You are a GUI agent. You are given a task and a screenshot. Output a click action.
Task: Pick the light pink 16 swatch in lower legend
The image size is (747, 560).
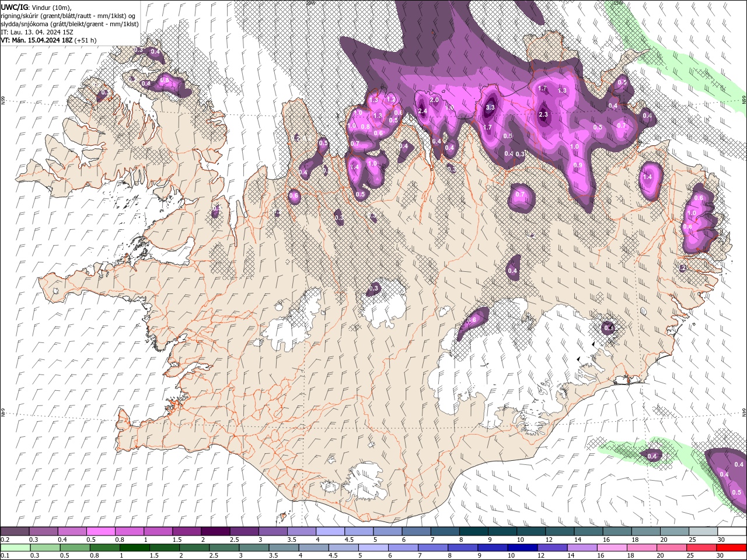(x=612, y=548)
